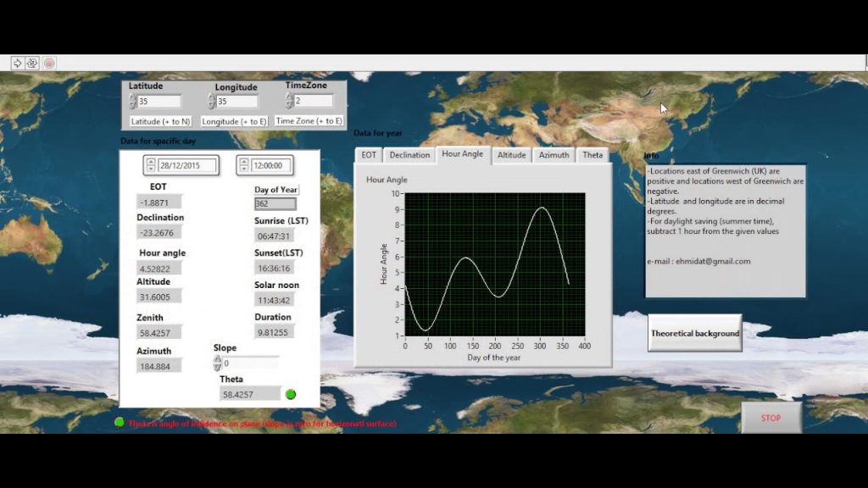Switch to the EOT tab
Image resolution: width=868 pixels, height=488 pixels.
pyautogui.click(x=369, y=155)
